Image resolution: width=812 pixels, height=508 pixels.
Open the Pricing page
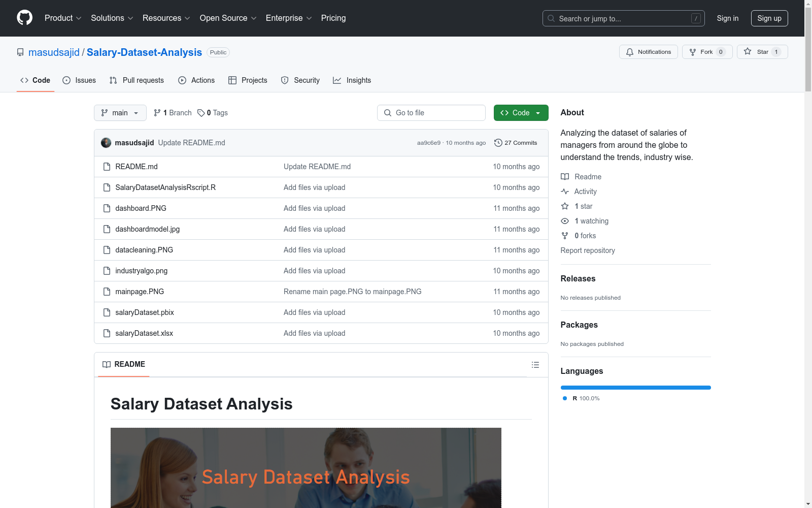333,18
